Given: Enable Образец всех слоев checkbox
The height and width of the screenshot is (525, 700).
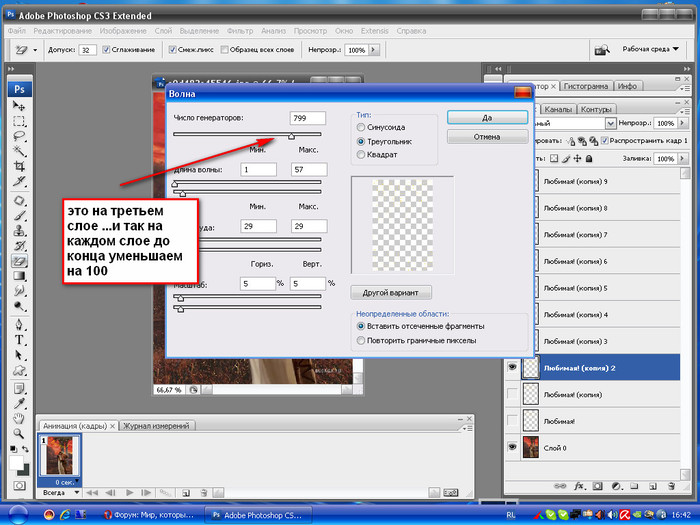Looking at the screenshot, I should [x=225, y=50].
